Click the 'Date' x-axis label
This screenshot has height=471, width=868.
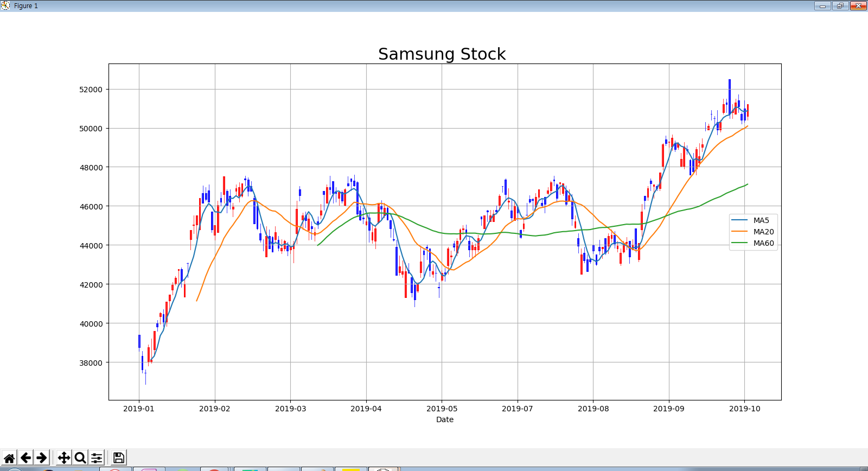point(445,419)
